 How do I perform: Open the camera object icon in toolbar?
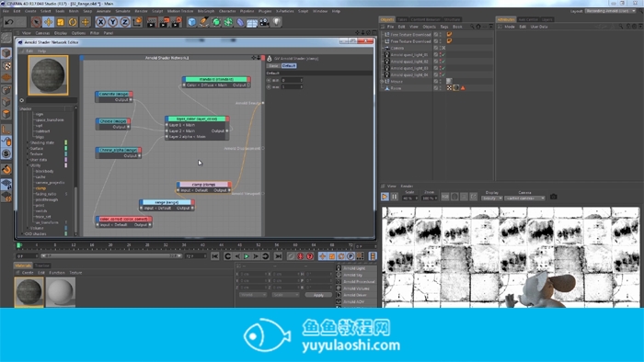click(x=265, y=22)
